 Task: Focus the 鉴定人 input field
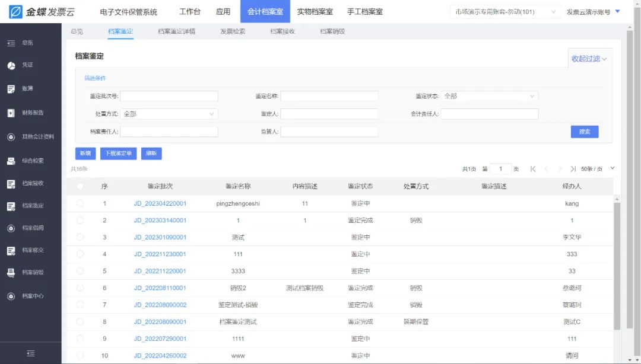pyautogui.click(x=329, y=114)
